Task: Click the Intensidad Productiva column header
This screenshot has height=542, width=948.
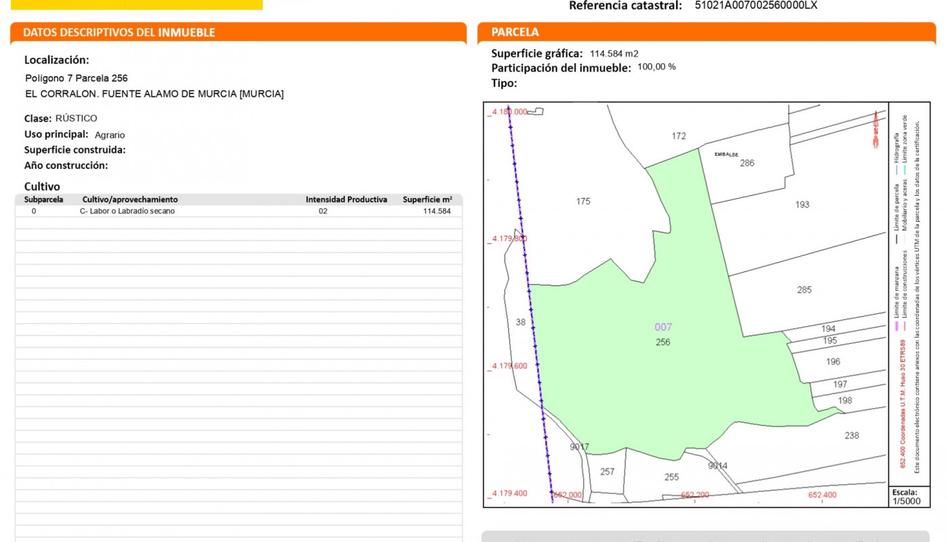Action: [346, 199]
